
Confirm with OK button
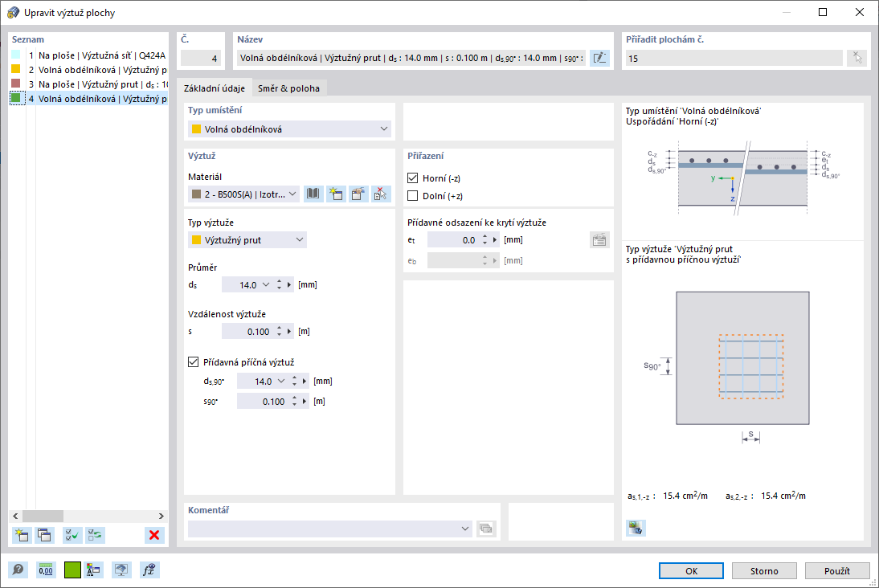click(x=691, y=570)
